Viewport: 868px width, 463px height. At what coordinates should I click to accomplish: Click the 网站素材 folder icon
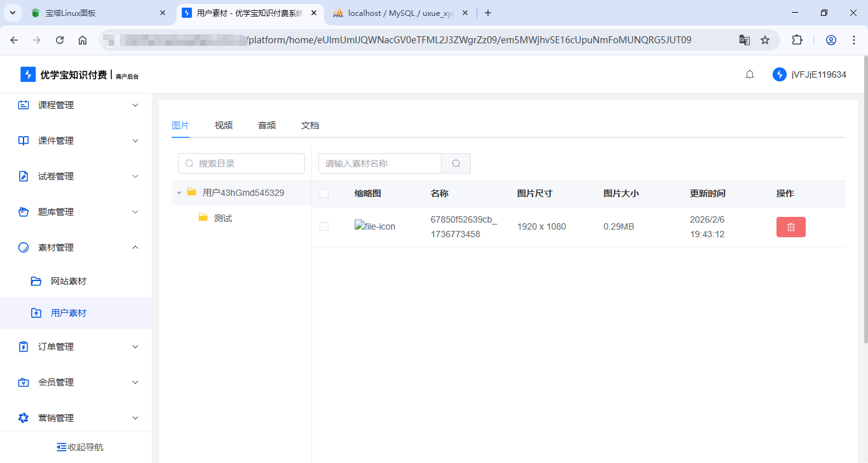(36, 280)
